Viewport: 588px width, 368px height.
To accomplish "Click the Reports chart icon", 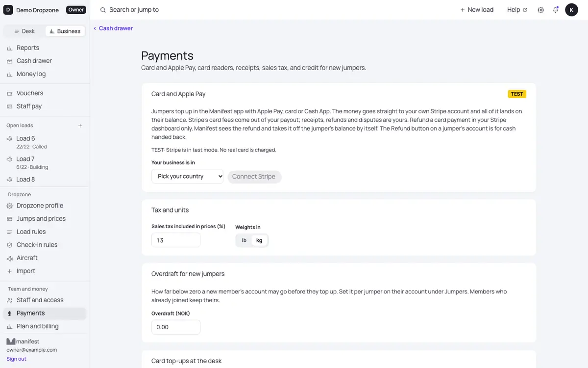I will tap(9, 48).
